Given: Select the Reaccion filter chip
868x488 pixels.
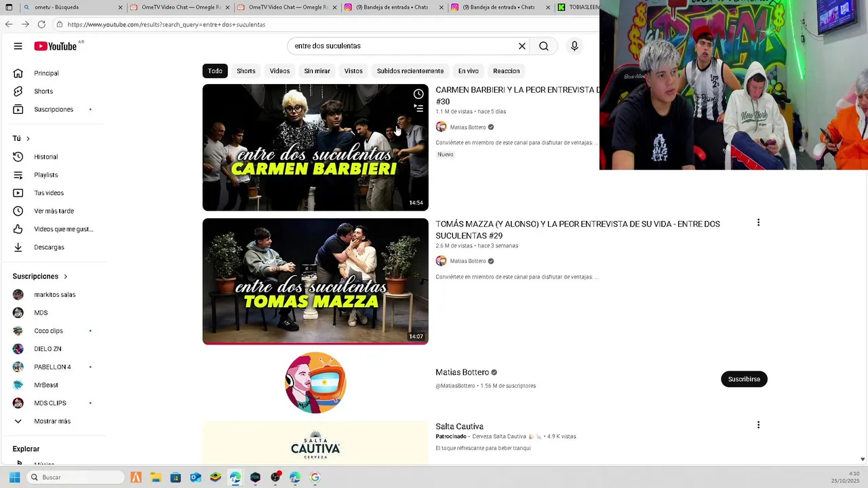Looking at the screenshot, I should click(x=507, y=71).
